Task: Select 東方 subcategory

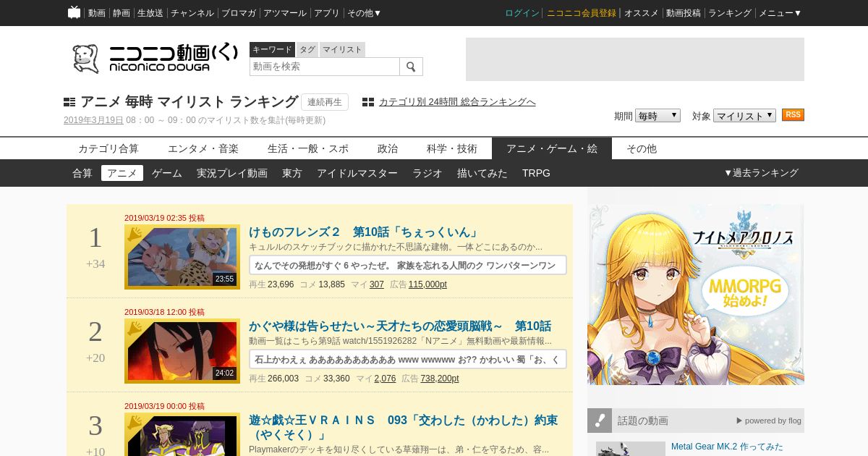Action: click(292, 173)
